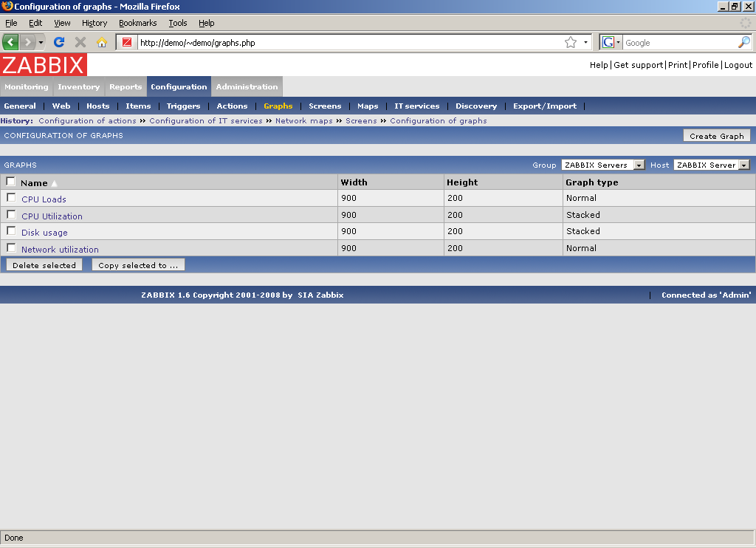Check the CPU Loads row checkbox
Viewport: 756px width, 548px height.
[11, 197]
